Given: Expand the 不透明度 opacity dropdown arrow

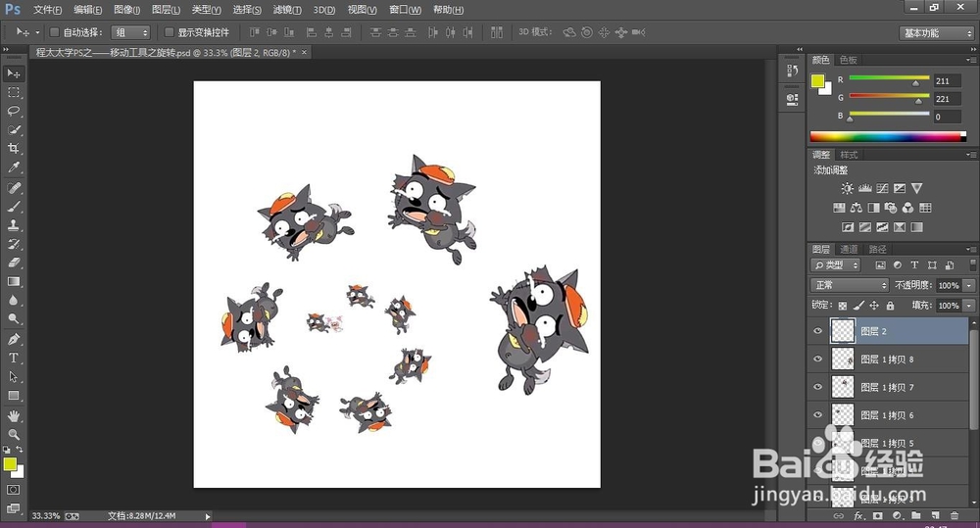Looking at the screenshot, I should pyautogui.click(x=969, y=285).
